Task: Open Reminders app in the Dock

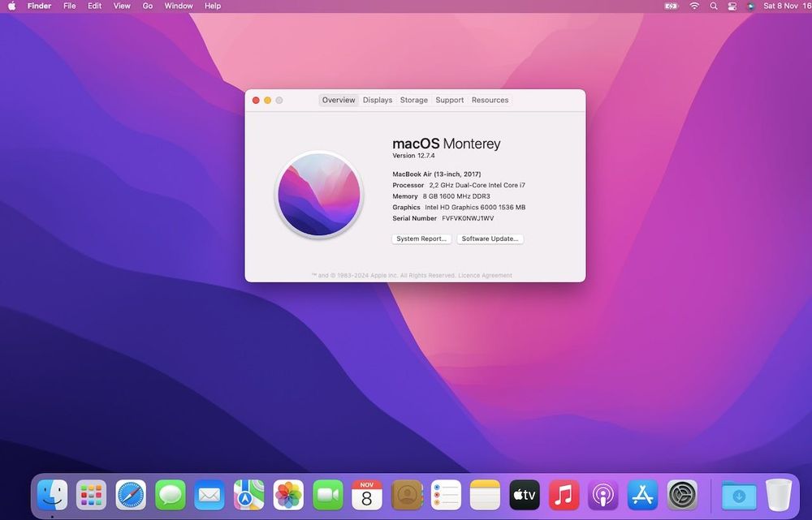Action: (446, 495)
